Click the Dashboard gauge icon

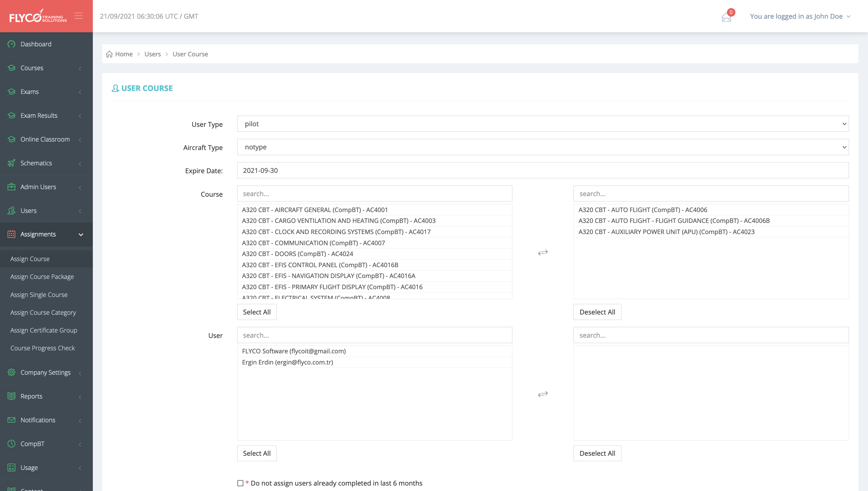click(x=11, y=44)
